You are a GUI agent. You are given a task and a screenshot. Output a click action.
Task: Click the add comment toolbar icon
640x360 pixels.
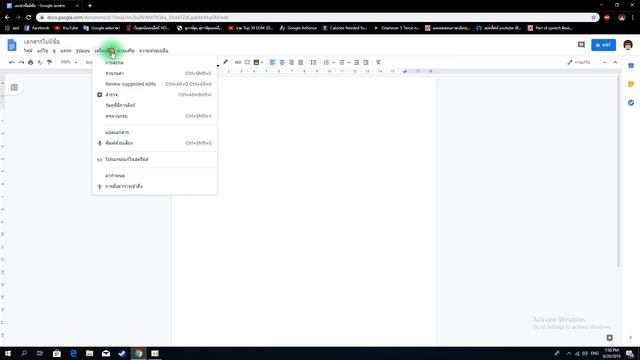tap(247, 62)
